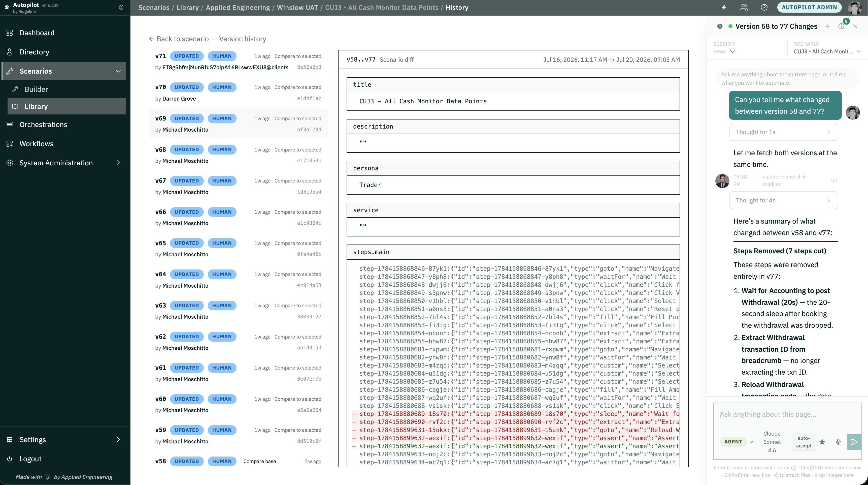Click the AUTOPILOT ADMIN badge

[809, 7]
